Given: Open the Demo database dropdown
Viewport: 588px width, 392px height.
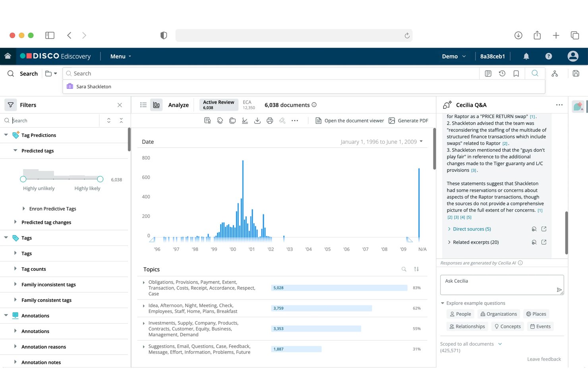Looking at the screenshot, I should coord(454,56).
